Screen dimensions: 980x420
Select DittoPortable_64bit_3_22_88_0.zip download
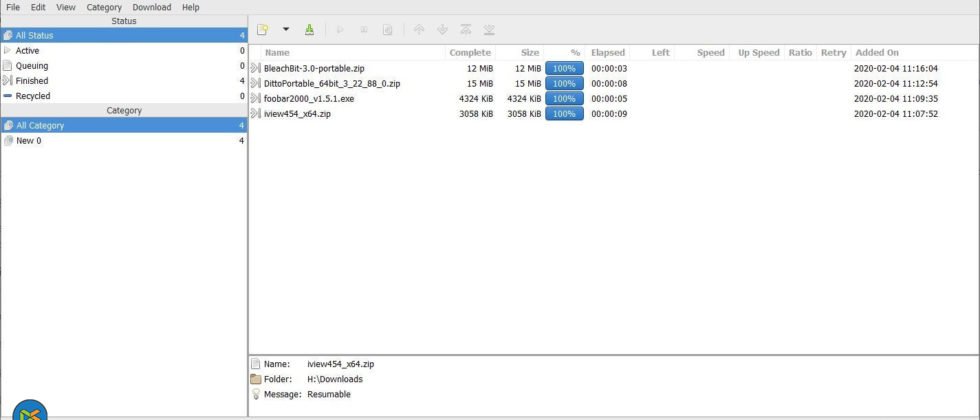click(332, 83)
